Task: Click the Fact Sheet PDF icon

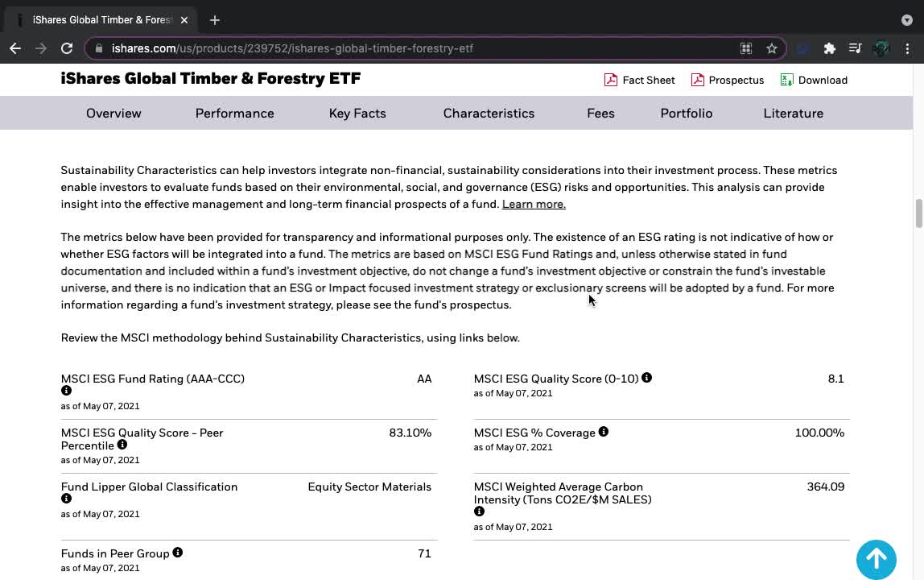Action: coord(610,80)
